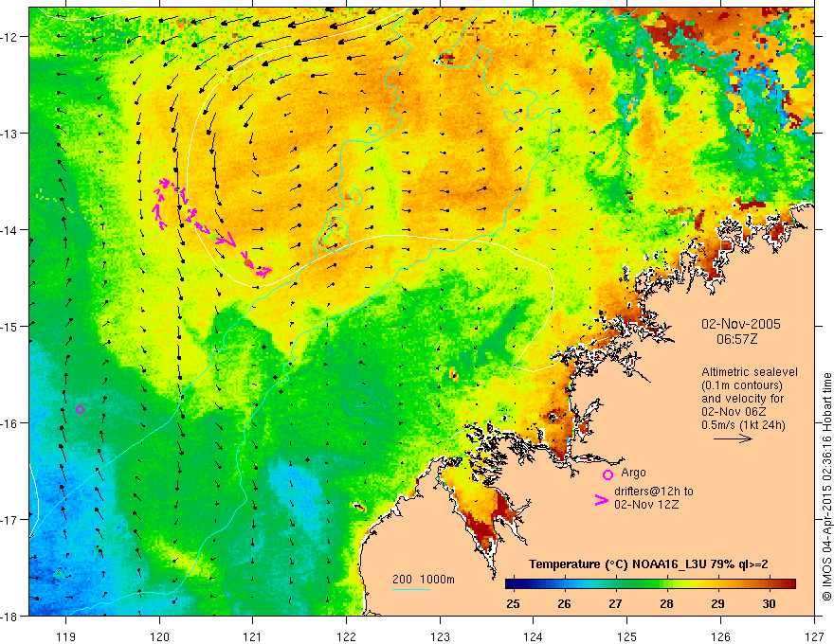Click the colorbar value 25
Viewport: 834px width, 644px height.
(x=513, y=603)
